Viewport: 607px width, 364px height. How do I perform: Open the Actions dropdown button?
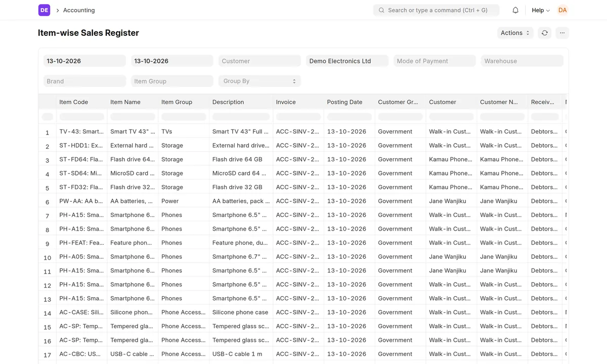click(x=515, y=33)
